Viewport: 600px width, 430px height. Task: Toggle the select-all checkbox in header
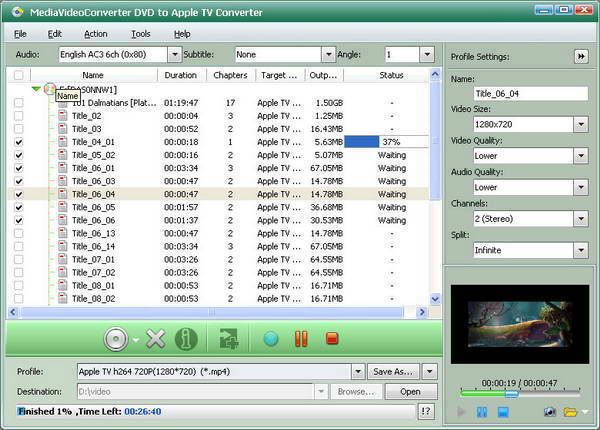(x=18, y=75)
